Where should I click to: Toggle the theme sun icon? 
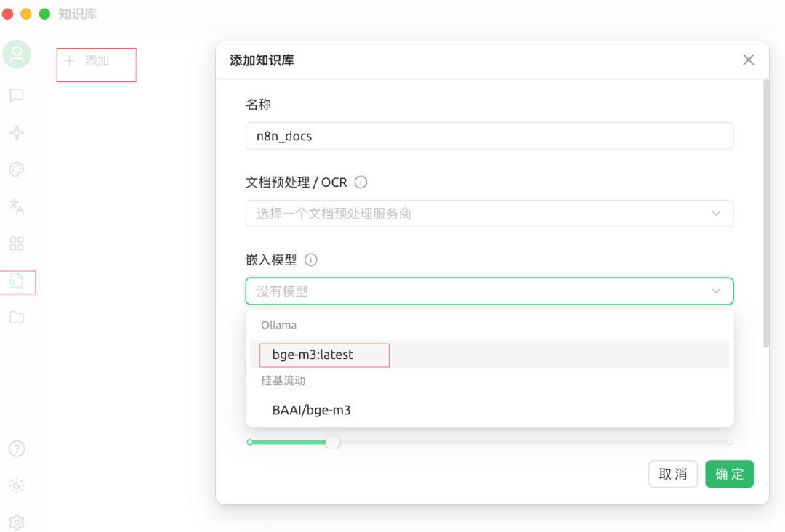(17, 485)
